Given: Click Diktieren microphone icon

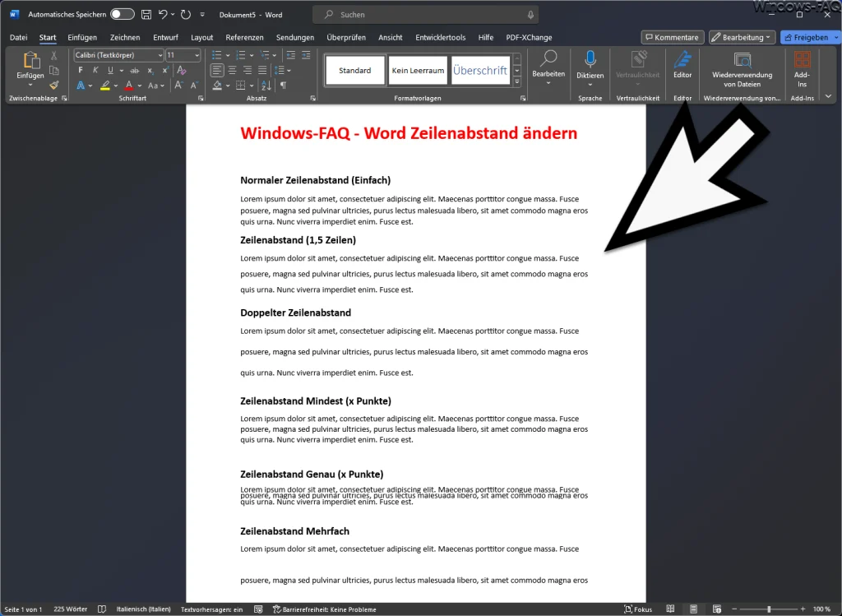Looking at the screenshot, I should (590, 59).
